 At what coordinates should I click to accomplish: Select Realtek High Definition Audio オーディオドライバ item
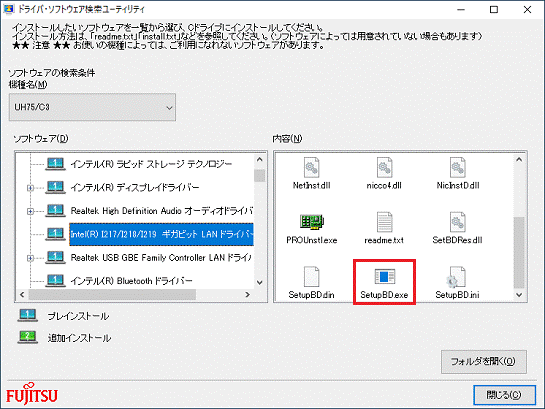[162, 211]
